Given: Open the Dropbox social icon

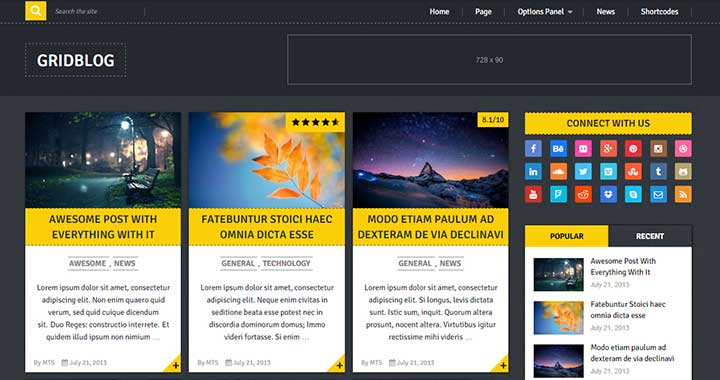Looking at the screenshot, I should pos(608,195).
